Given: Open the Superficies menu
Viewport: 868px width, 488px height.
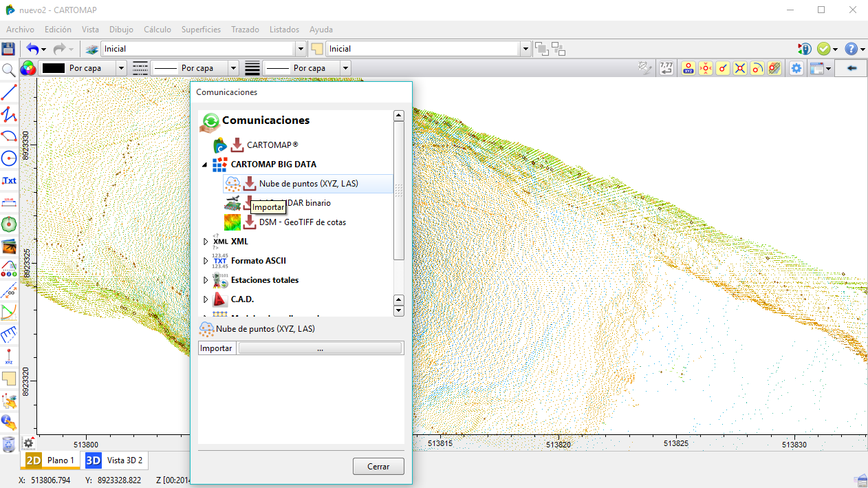Looking at the screenshot, I should [201, 30].
